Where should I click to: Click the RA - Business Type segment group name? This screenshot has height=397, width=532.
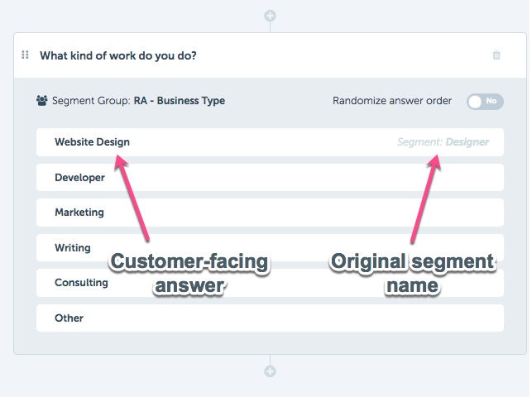[180, 101]
